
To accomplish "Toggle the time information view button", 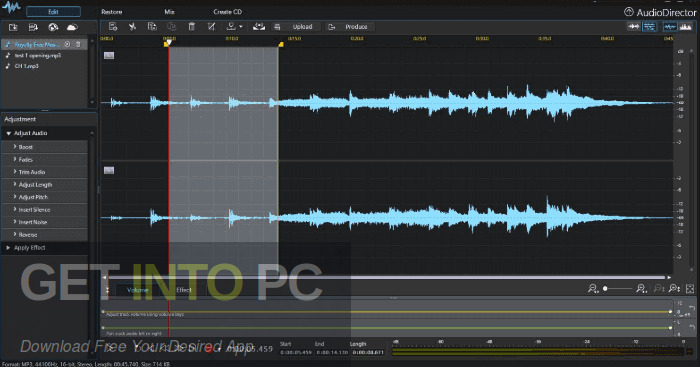I will [x=650, y=27].
